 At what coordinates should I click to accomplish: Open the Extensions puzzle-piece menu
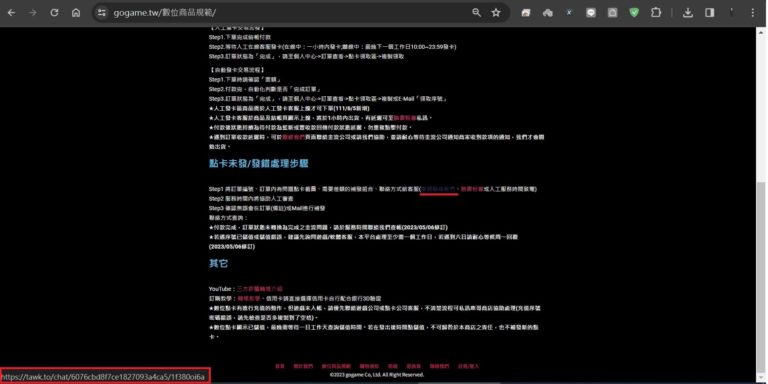click(656, 13)
